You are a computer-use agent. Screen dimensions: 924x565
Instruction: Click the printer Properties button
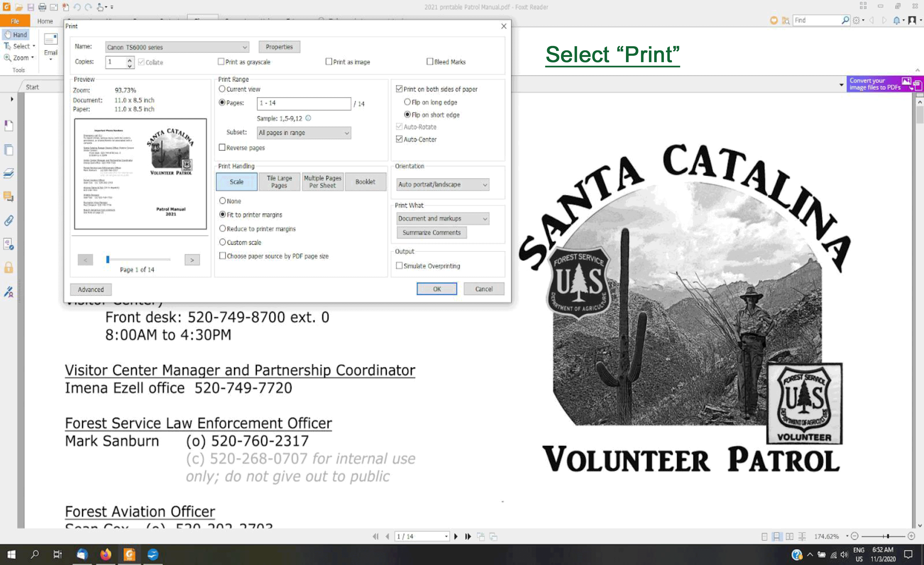click(x=279, y=47)
